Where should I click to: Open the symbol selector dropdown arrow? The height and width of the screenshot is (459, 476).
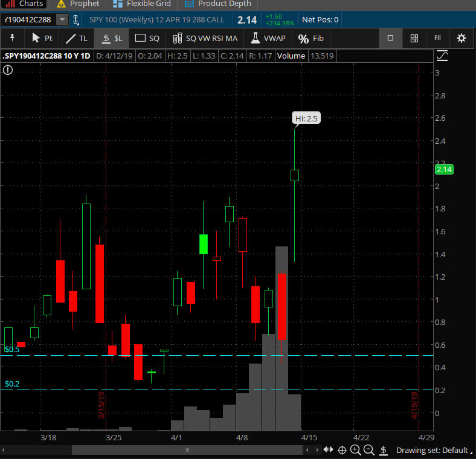coord(62,20)
